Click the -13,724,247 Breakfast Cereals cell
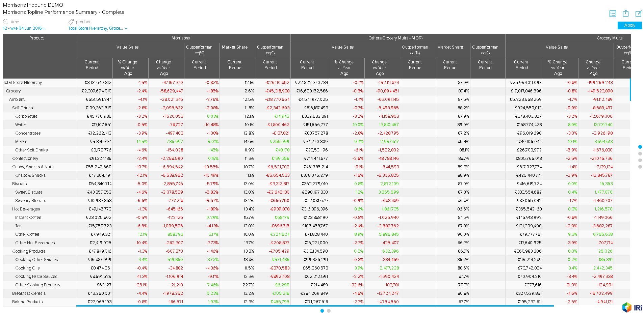Image resolution: width=644 pixels, height=314 pixels. click(x=382, y=293)
